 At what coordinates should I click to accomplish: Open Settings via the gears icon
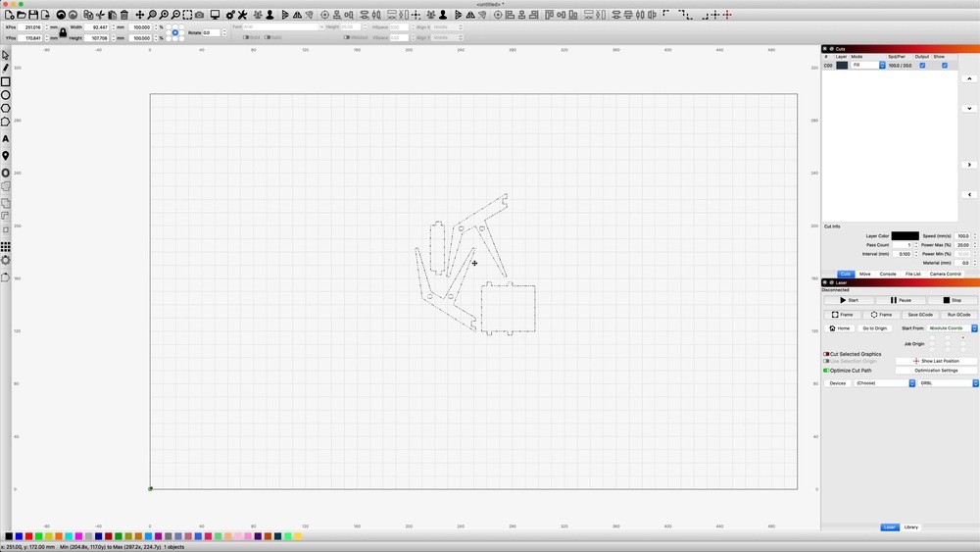[230, 15]
